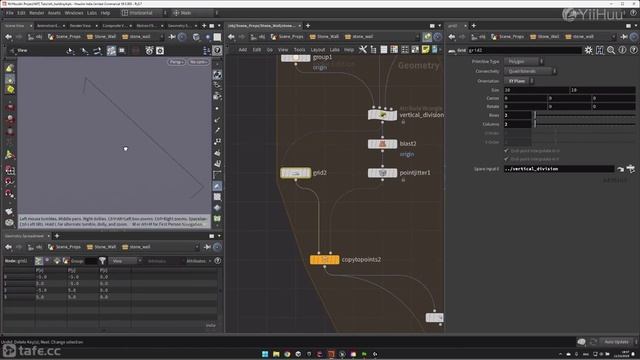This screenshot has height=360, width=640.
Task: Open the Assets menu
Action: pyautogui.click(x=54, y=13)
